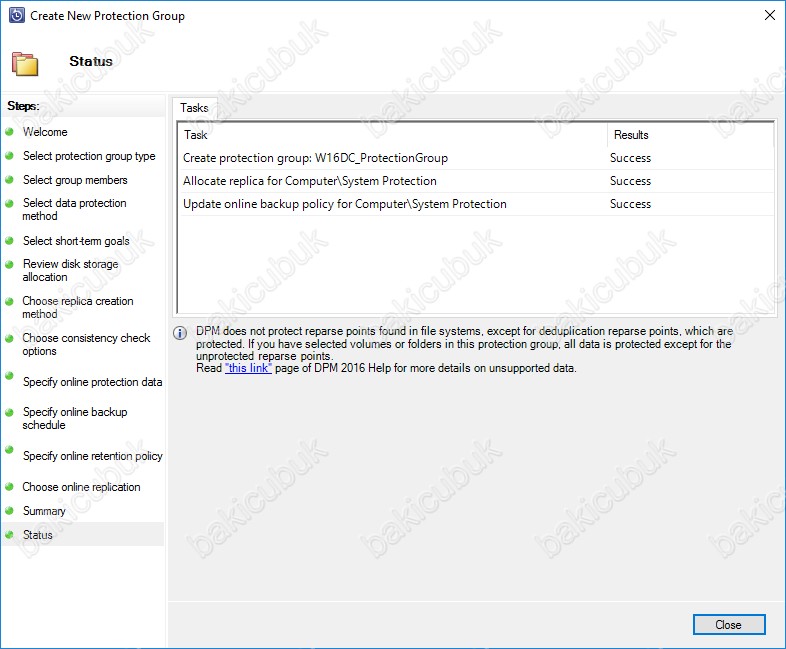Click the Choose replica creation method step

(x=78, y=307)
